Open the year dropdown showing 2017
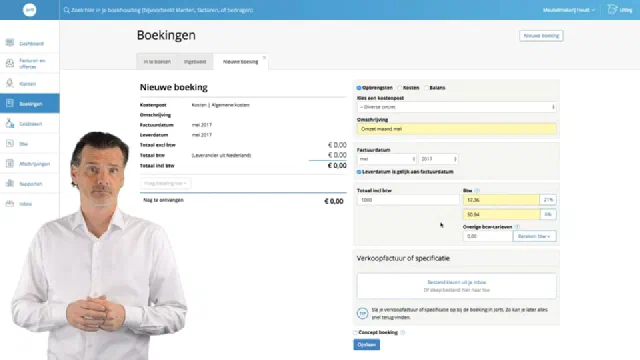The image size is (640, 360). [438, 159]
